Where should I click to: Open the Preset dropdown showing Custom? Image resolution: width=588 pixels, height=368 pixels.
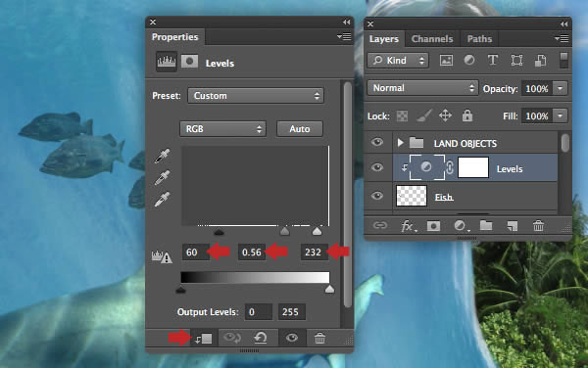pyautogui.click(x=256, y=96)
